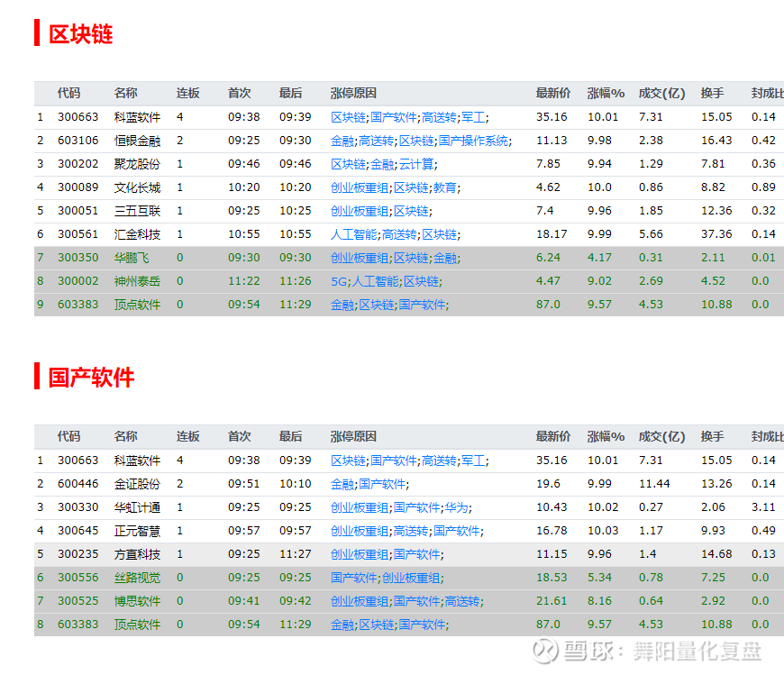Viewport: 784px width, 675px height.
Task: Open the 云计算 link in 聚龙股份 row
Action: [x=416, y=165]
